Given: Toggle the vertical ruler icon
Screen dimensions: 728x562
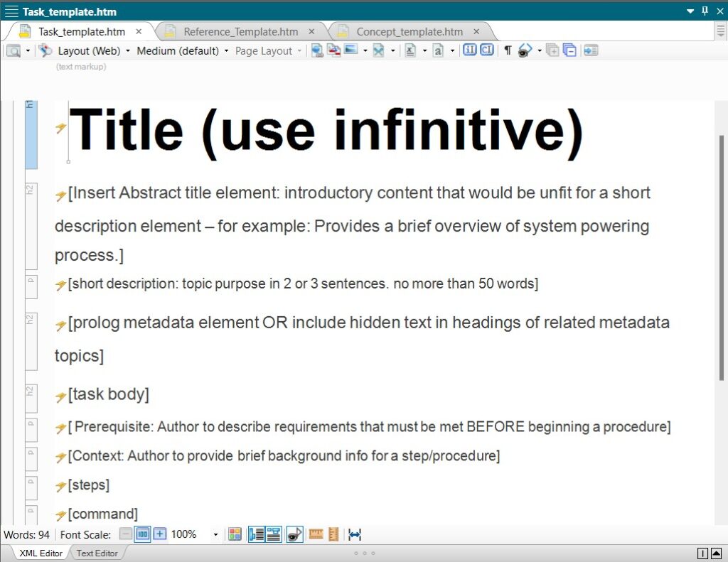Looking at the screenshot, I should click(333, 534).
